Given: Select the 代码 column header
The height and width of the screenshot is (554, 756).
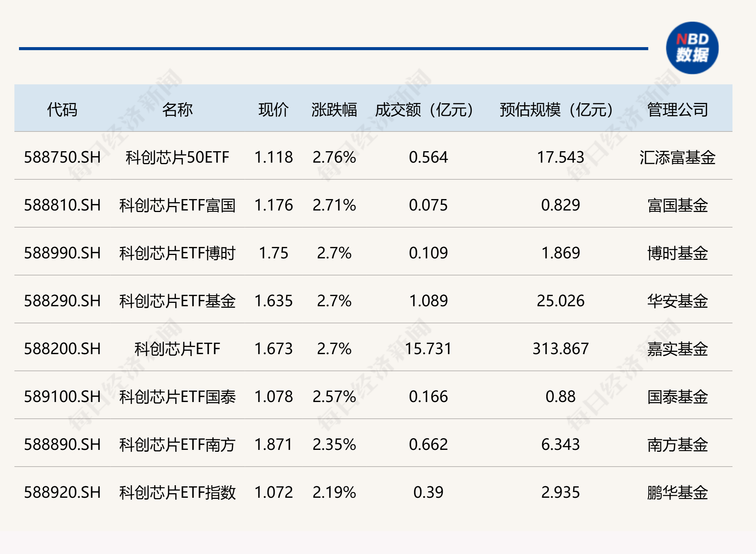Looking at the screenshot, I should (62, 110).
